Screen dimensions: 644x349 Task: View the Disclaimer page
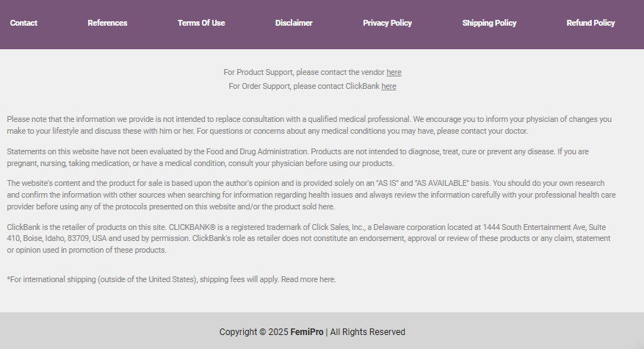pyautogui.click(x=294, y=23)
